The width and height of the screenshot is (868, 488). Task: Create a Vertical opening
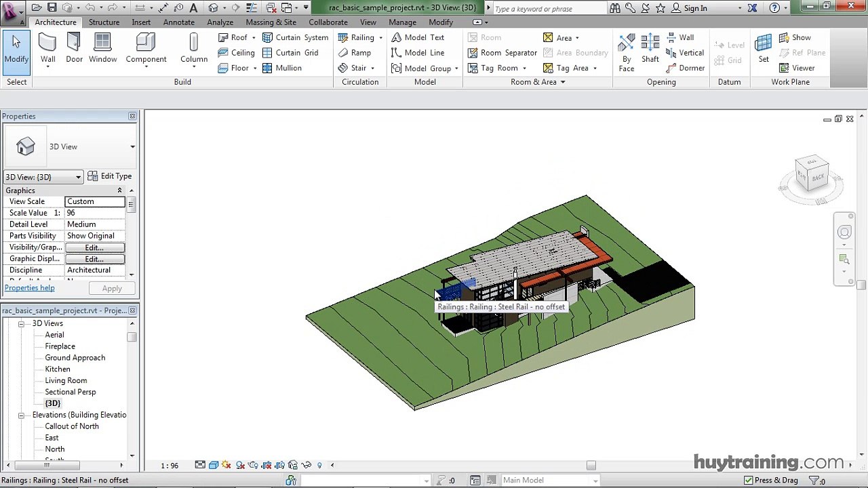click(685, 53)
